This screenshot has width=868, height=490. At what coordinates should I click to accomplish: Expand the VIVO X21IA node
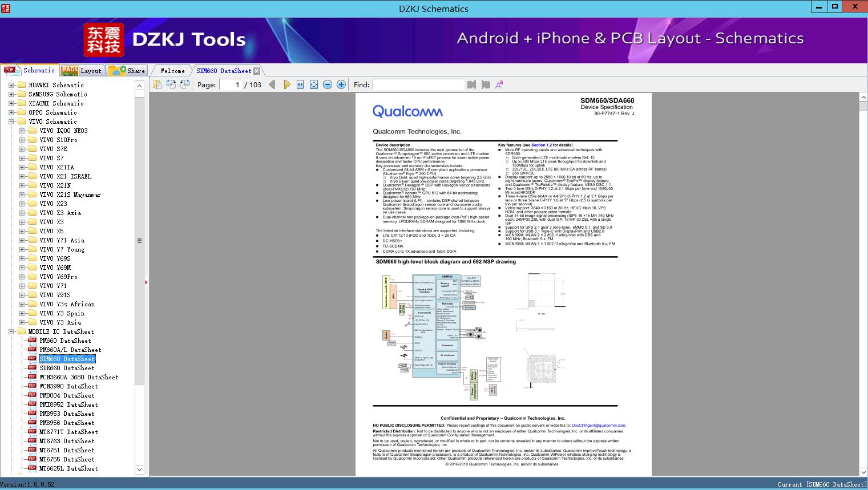click(x=22, y=167)
